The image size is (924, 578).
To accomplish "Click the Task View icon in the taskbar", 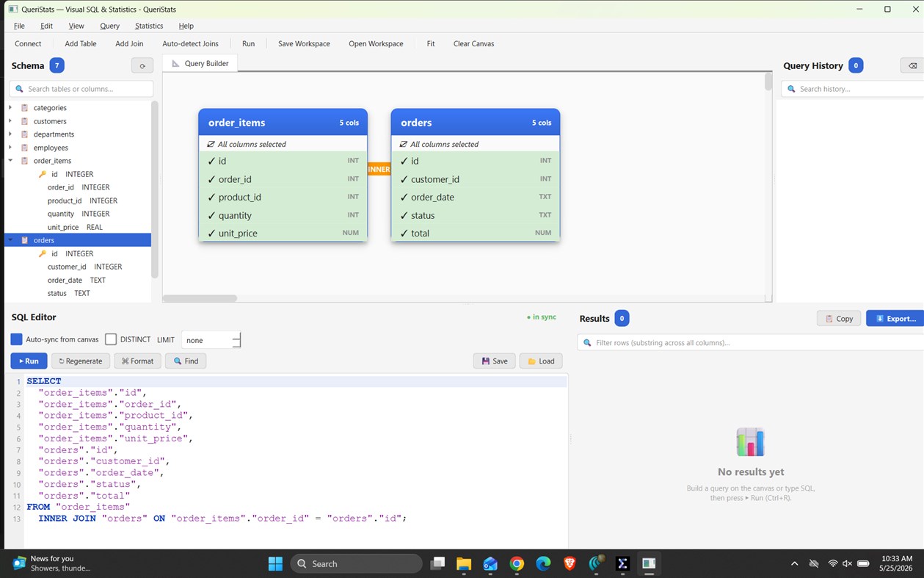I will 437,563.
